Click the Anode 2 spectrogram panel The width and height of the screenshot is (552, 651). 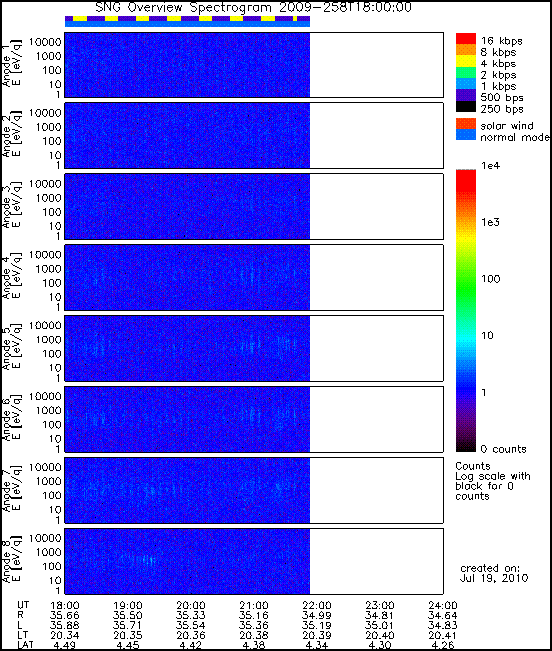pos(254,136)
